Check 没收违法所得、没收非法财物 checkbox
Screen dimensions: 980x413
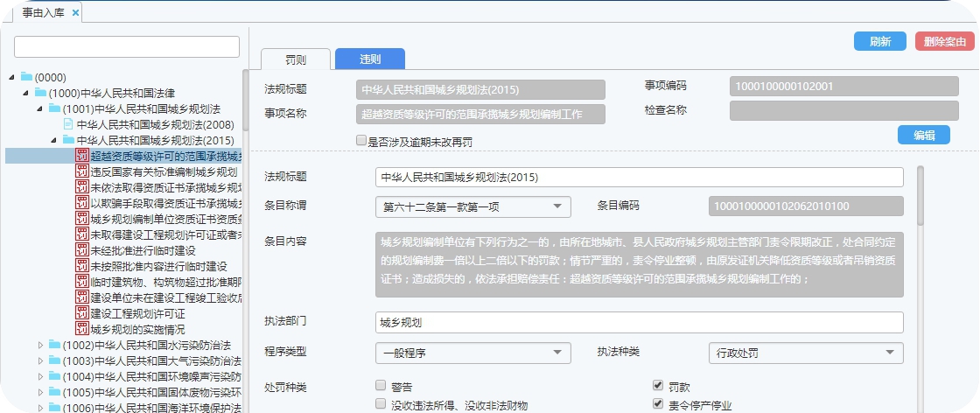[x=381, y=403]
